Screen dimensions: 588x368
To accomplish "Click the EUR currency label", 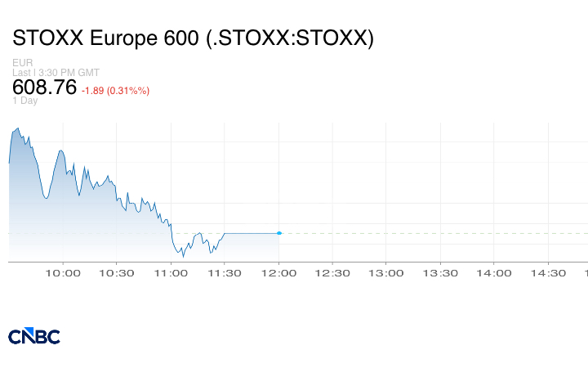I will [23, 63].
